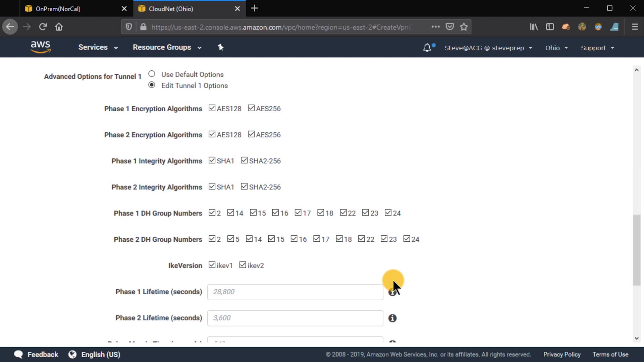Click in Phase 1 Lifetime seconds field

(295, 292)
